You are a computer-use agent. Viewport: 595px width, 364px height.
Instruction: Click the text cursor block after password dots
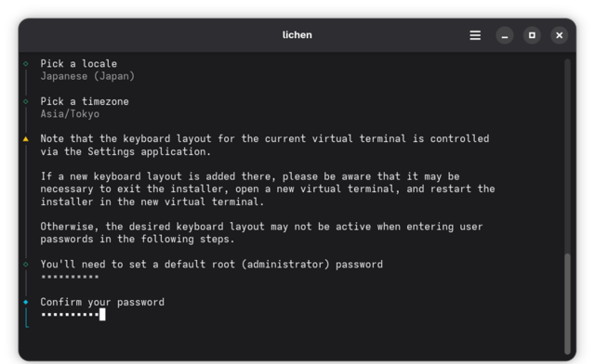[x=102, y=315]
